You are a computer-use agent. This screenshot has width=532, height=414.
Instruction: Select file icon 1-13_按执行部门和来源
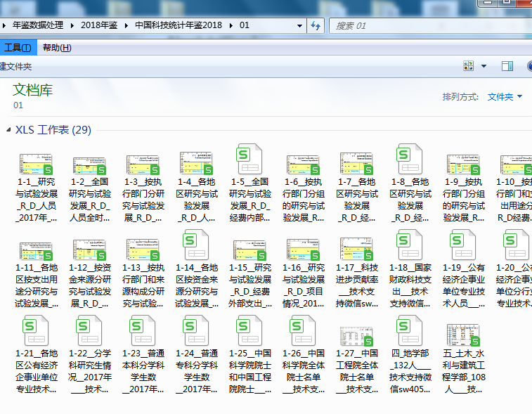(x=143, y=250)
